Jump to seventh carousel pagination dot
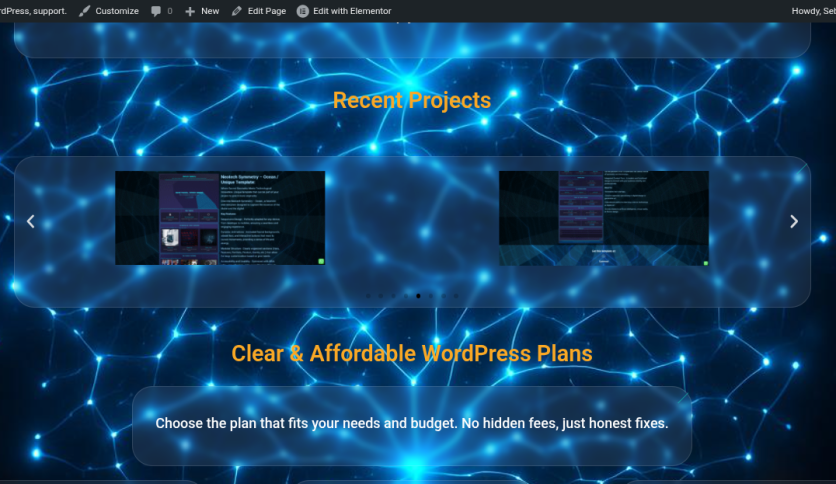This screenshot has width=836, height=484. click(444, 296)
